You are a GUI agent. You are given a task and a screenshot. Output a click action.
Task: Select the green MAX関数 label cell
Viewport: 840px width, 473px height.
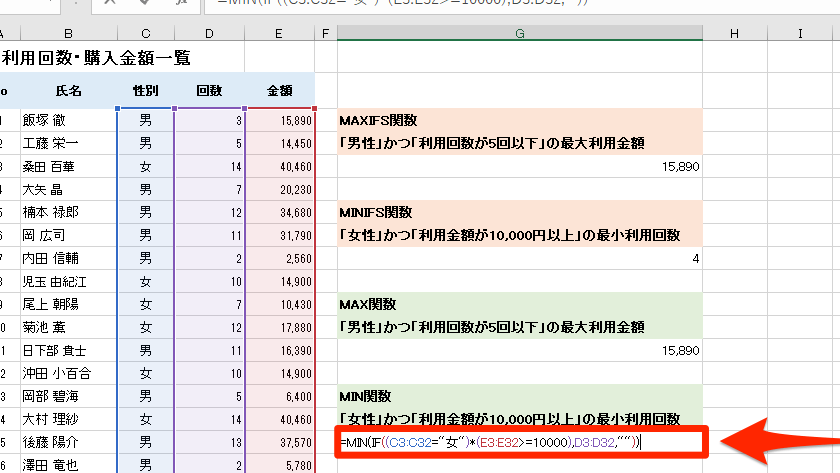coord(520,304)
